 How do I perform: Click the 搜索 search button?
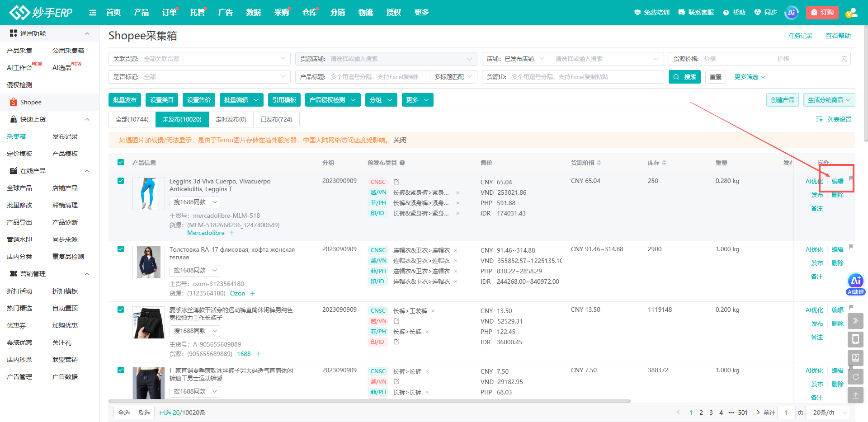(684, 77)
